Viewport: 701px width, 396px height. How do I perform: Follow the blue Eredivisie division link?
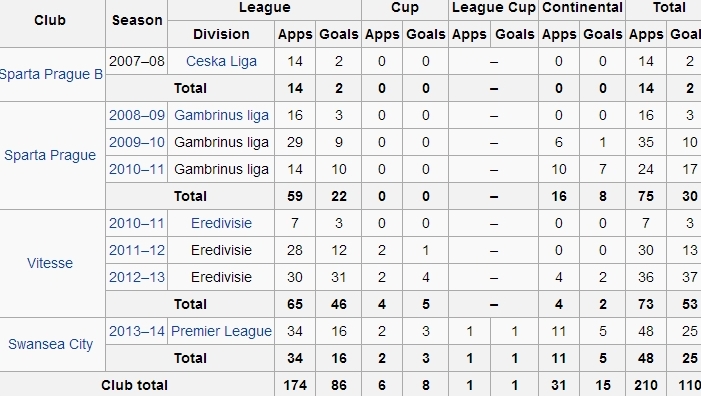221,223
